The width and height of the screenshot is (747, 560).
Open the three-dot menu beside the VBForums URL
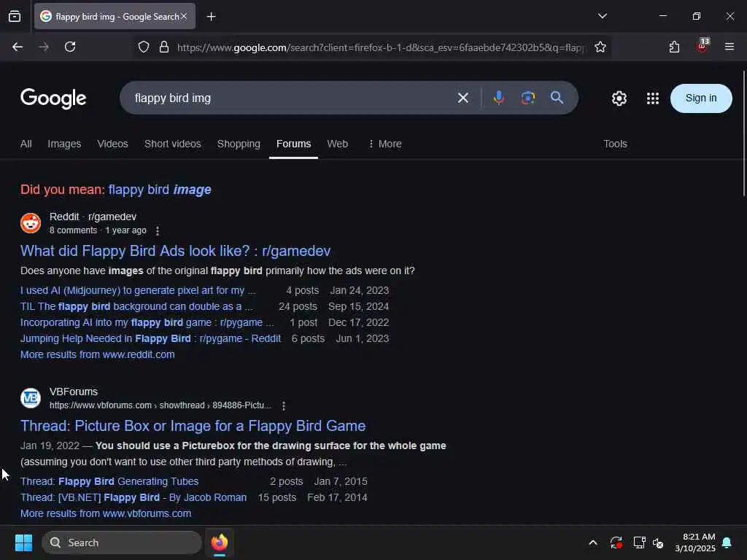pyautogui.click(x=284, y=405)
